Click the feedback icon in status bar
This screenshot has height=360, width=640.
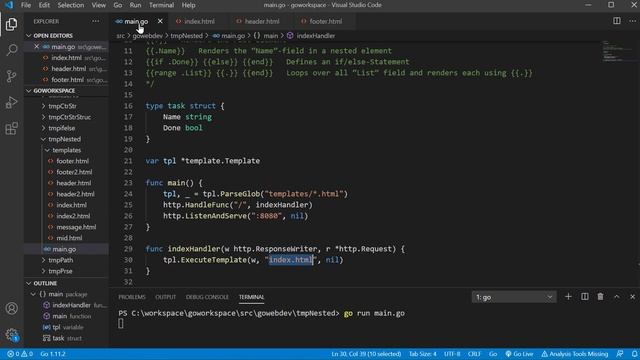click(x=620, y=354)
